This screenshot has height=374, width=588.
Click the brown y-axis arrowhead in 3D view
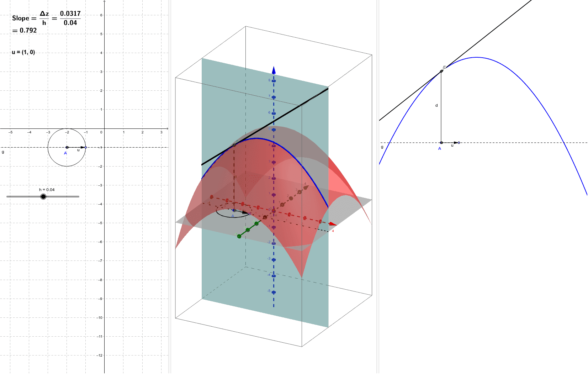[x=306, y=187]
